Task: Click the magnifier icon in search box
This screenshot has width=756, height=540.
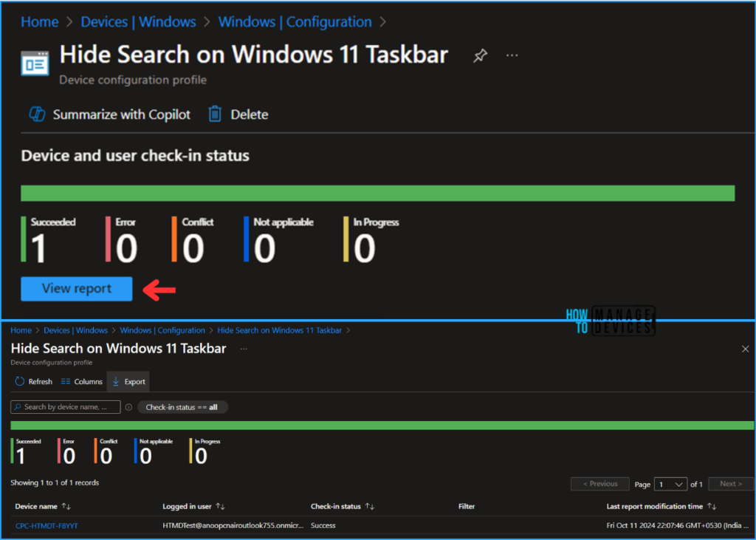Action: pyautogui.click(x=18, y=407)
